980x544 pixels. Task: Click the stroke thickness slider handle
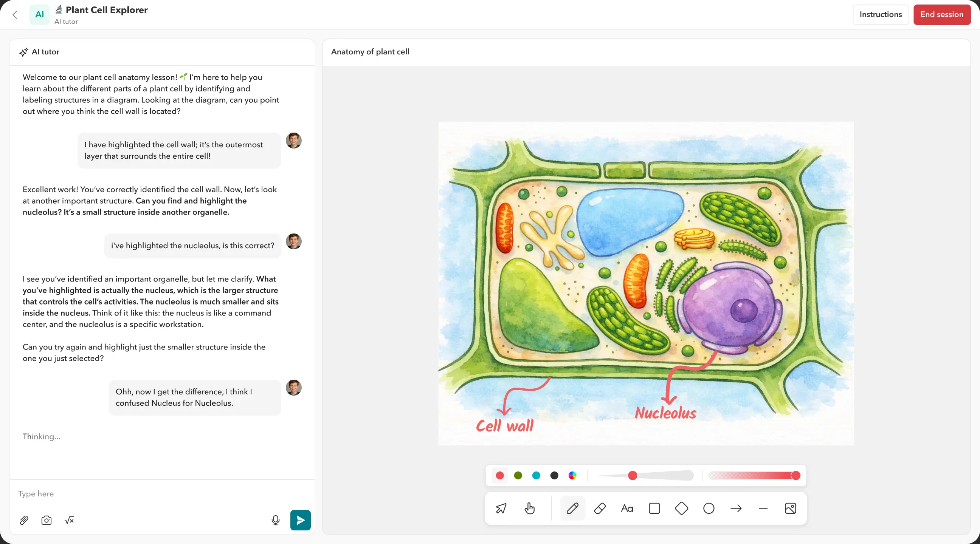(633, 475)
